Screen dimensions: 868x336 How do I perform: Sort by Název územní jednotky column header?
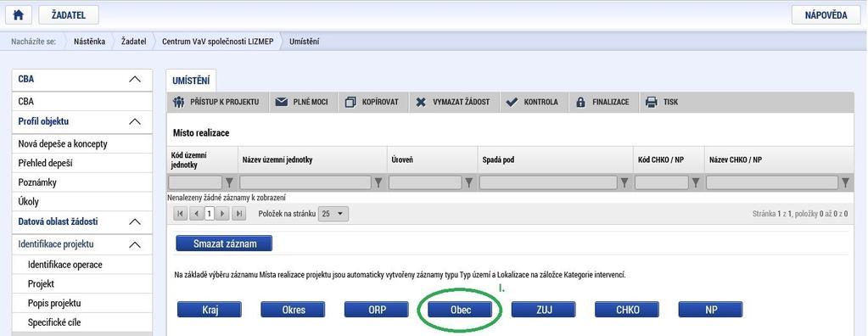click(x=277, y=160)
